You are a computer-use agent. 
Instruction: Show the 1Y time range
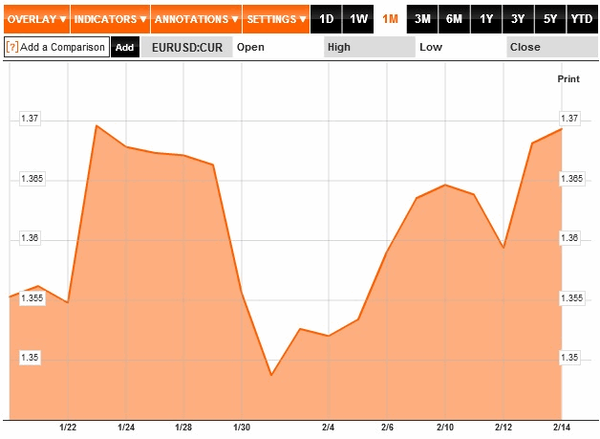pos(486,19)
